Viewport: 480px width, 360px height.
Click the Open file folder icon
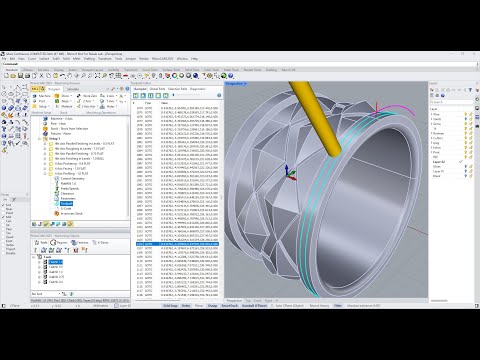(x=13, y=76)
